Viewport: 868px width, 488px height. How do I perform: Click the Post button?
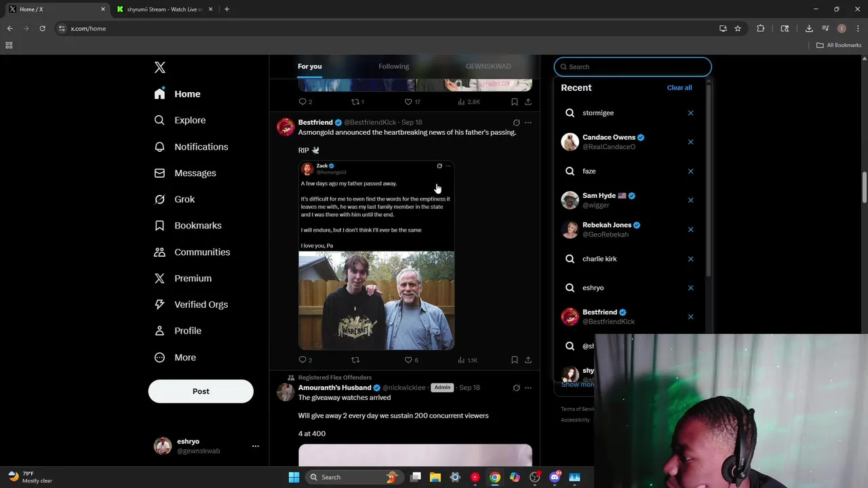click(201, 391)
